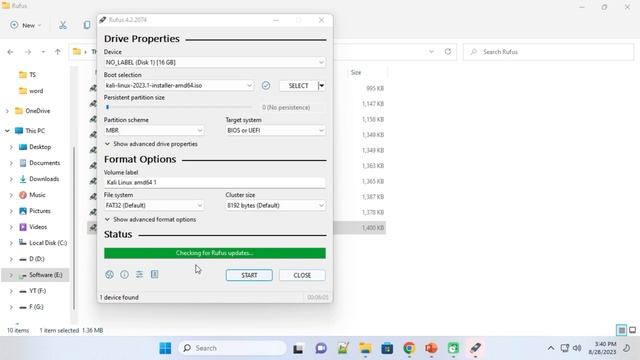This screenshot has height=360, width=640.
Task: Click the Volume label text field
Action: 215,182
